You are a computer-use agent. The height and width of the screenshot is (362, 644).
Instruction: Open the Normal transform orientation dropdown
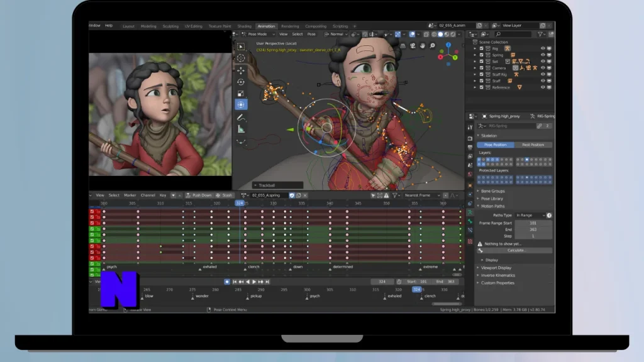pyautogui.click(x=336, y=35)
